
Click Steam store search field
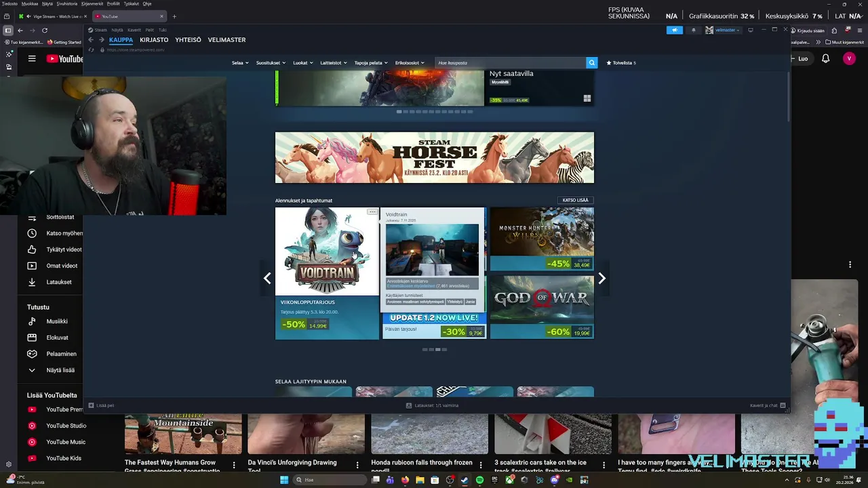[x=510, y=62]
